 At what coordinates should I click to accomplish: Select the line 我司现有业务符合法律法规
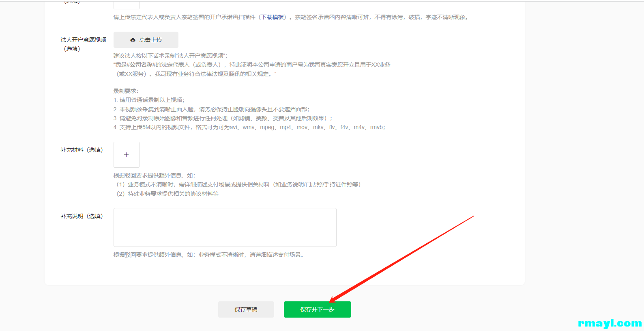[x=196, y=74]
